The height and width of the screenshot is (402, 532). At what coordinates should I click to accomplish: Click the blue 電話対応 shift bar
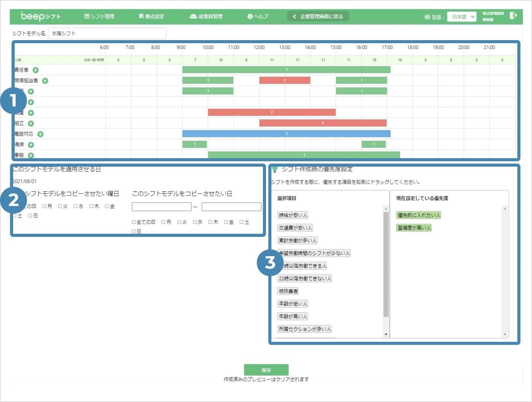(286, 133)
